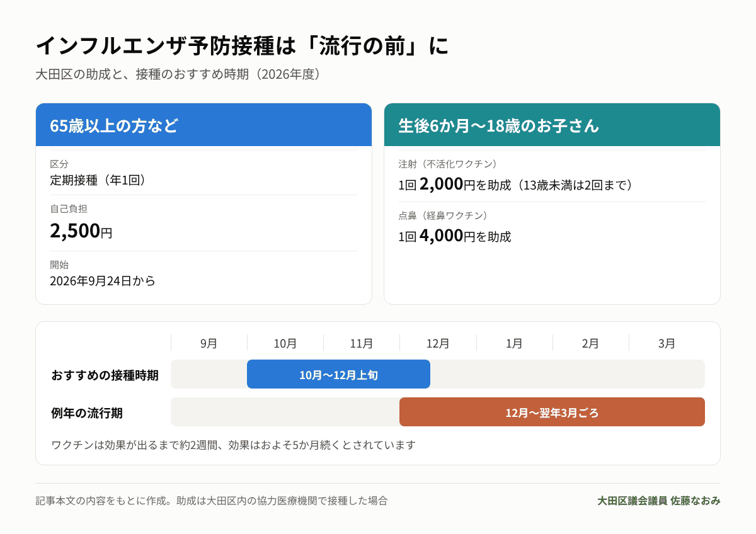The width and height of the screenshot is (756, 534).
Task: Click the 1回 4,000円を助成 line
Action: 455,236
